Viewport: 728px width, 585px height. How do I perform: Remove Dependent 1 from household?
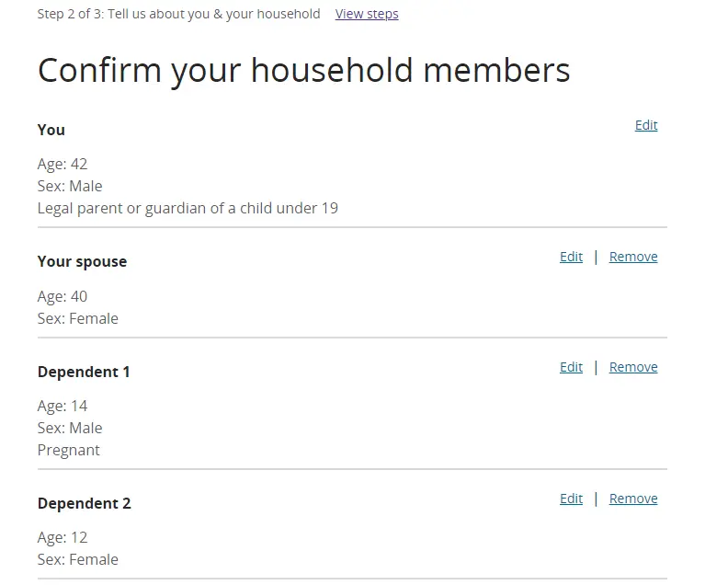coord(633,367)
